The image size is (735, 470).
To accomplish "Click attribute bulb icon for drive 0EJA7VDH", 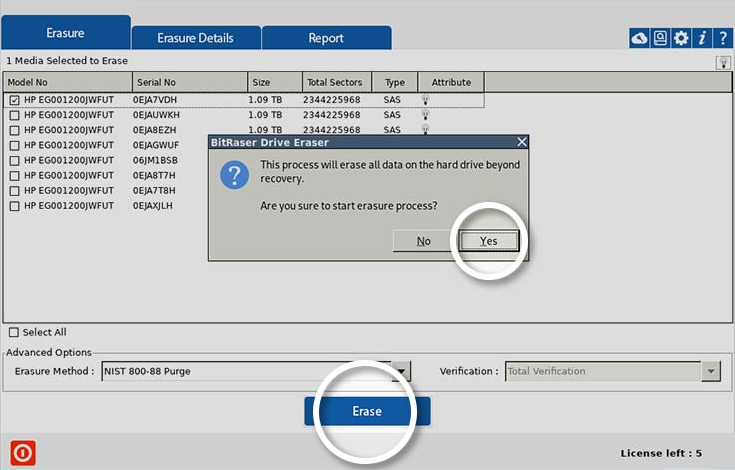I will click(426, 100).
